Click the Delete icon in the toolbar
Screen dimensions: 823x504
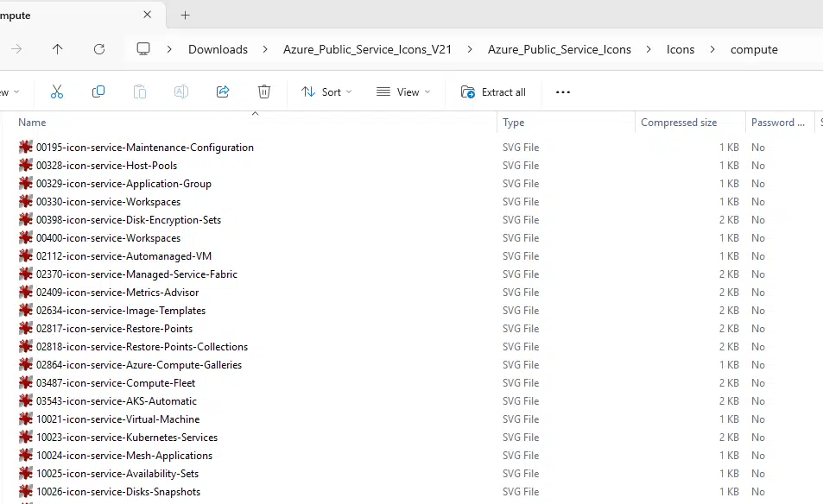(263, 91)
